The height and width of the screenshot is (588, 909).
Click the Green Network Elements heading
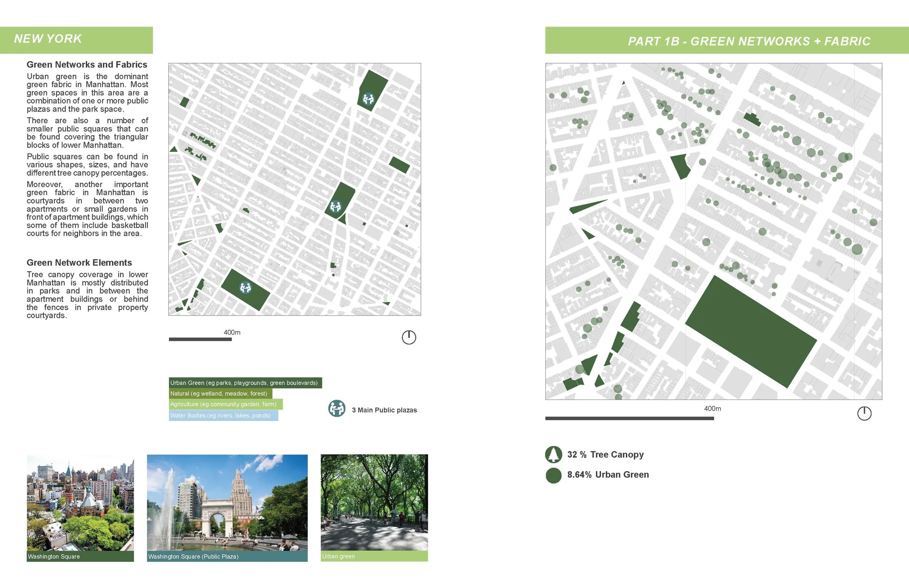click(79, 263)
